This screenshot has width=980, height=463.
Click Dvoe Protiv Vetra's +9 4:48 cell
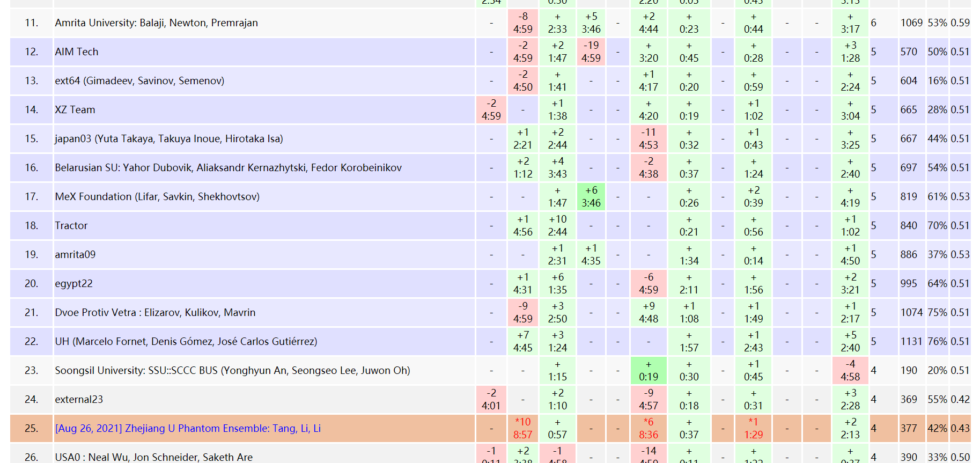[648, 313]
